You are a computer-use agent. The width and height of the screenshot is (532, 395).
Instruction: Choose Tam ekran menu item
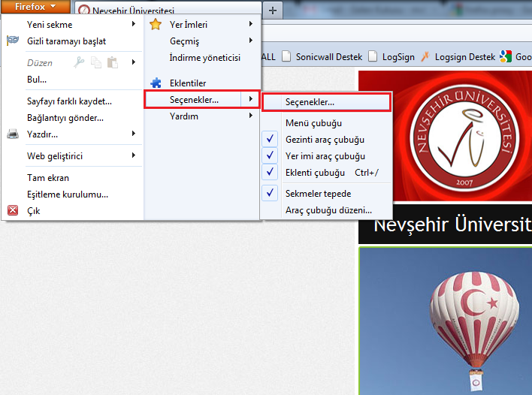[x=48, y=178]
